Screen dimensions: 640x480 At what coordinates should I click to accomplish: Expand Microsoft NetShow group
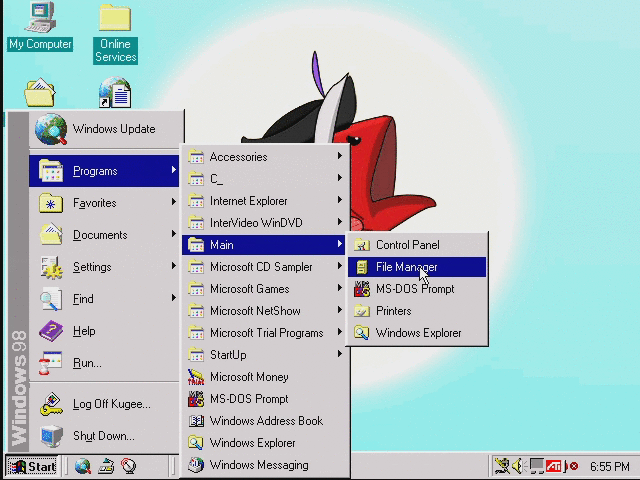tap(263, 311)
